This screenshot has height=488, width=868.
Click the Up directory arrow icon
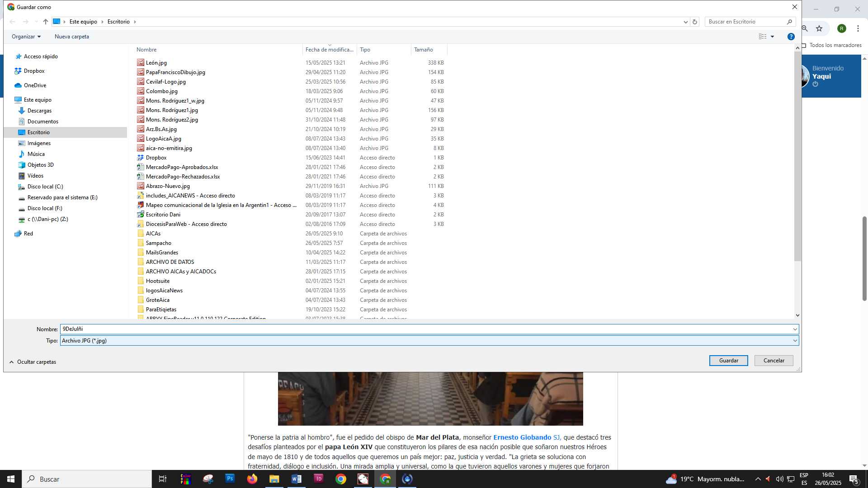tap(46, 22)
